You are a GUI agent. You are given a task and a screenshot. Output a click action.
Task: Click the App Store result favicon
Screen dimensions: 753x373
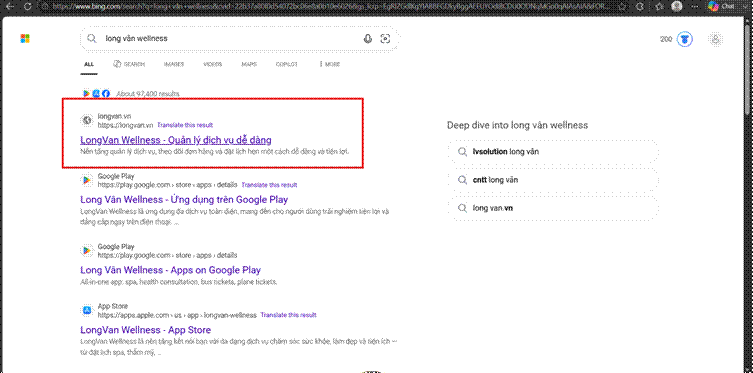click(x=87, y=311)
